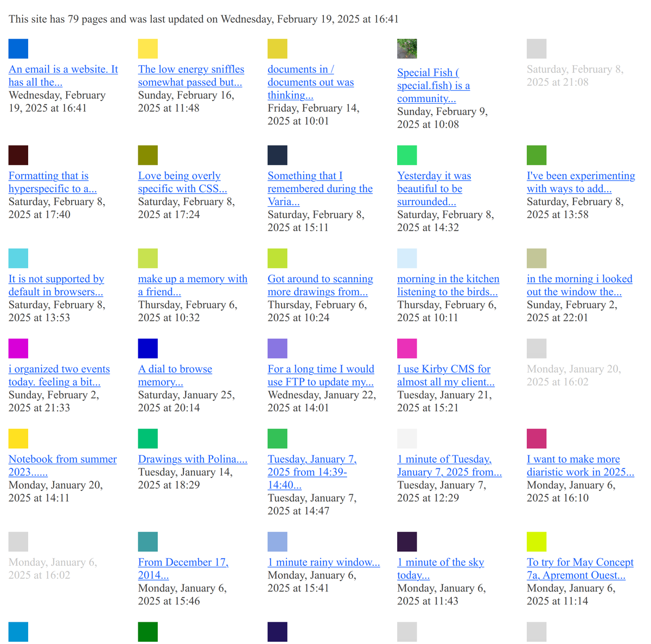Open the "An email is a website" post
Viewport: 651px width, 644px height.
point(63,76)
